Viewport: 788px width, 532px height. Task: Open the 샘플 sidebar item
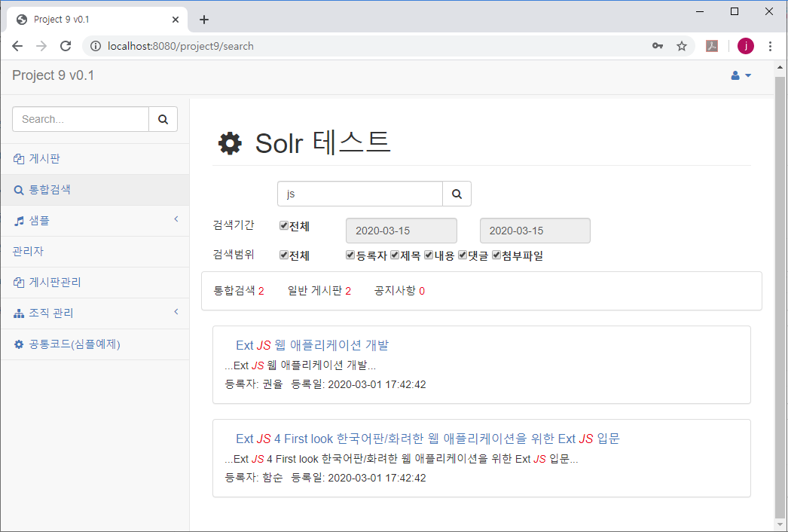click(x=95, y=221)
